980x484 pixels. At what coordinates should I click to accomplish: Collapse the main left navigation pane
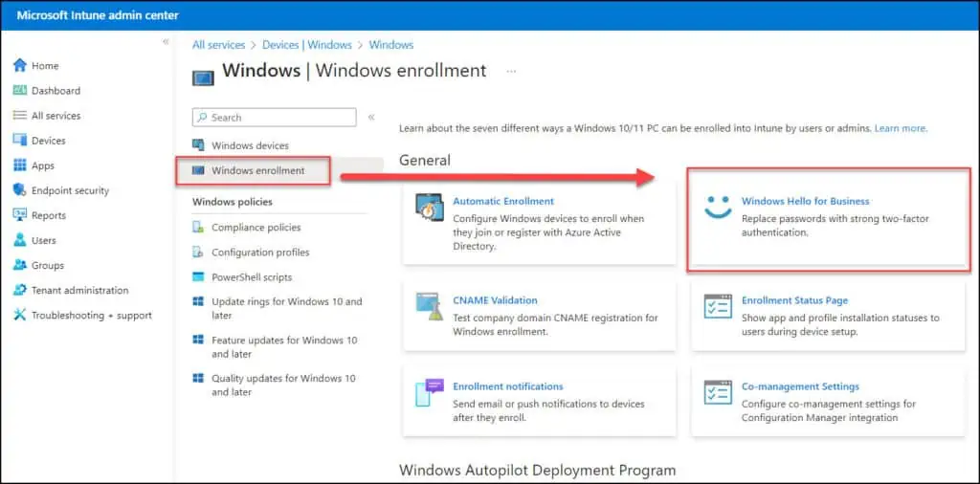pyautogui.click(x=166, y=42)
